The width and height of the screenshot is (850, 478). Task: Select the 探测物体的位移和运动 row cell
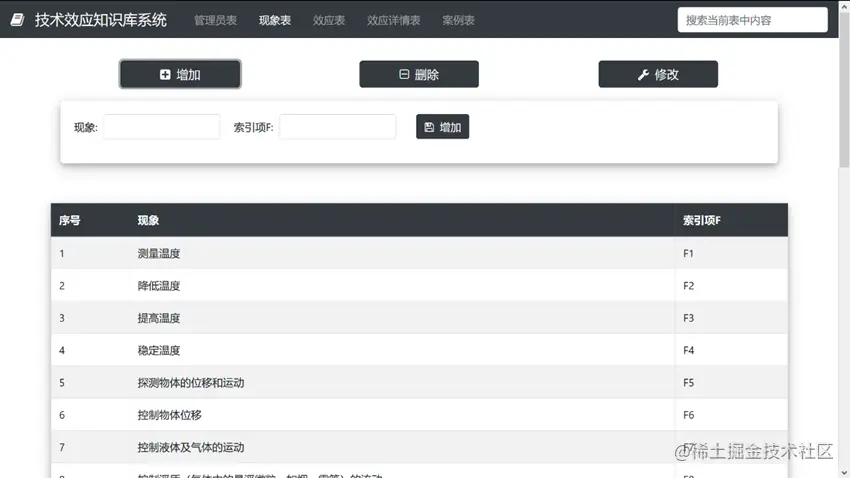[x=402, y=383]
